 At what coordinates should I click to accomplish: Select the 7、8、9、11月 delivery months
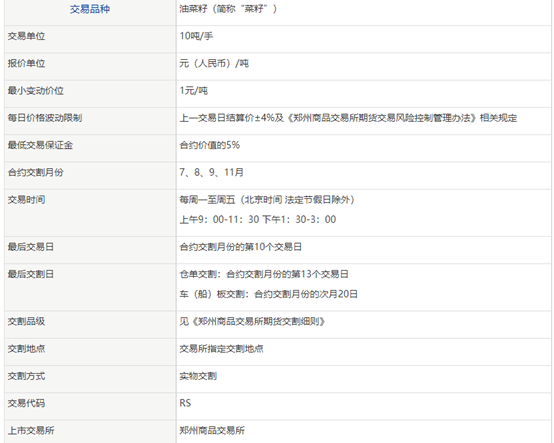pyautogui.click(x=212, y=172)
